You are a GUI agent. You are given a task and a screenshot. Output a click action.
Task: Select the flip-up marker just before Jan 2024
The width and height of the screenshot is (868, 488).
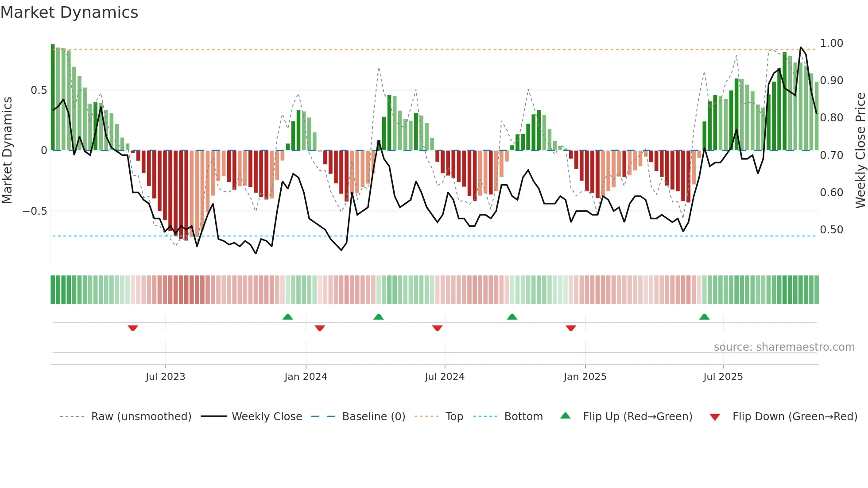[x=288, y=317]
